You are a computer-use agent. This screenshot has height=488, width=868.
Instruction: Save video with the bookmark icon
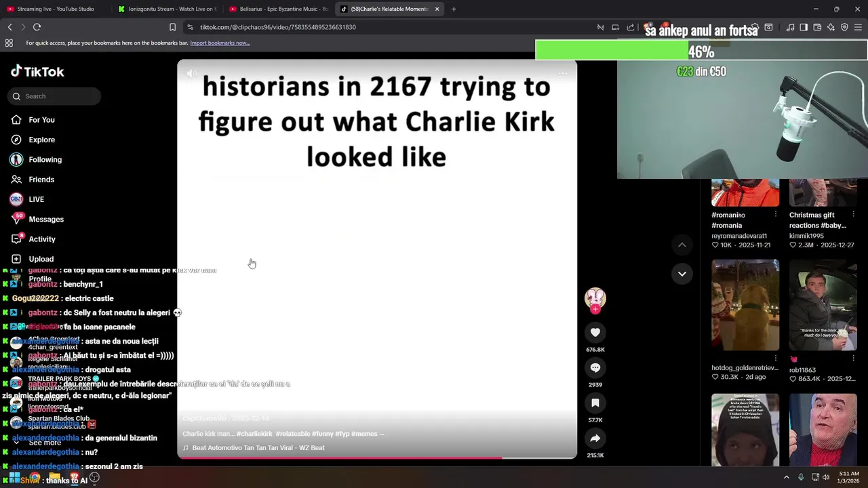pos(595,403)
